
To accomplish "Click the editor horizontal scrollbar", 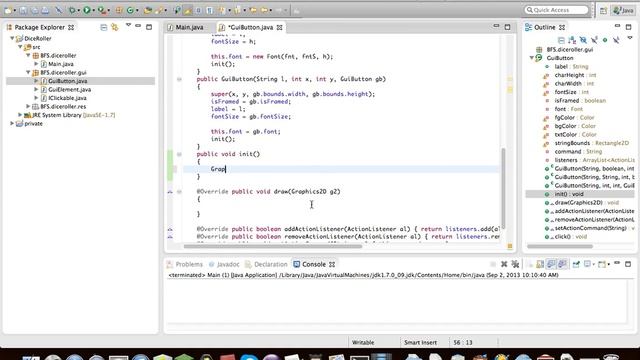I will pos(273,246).
